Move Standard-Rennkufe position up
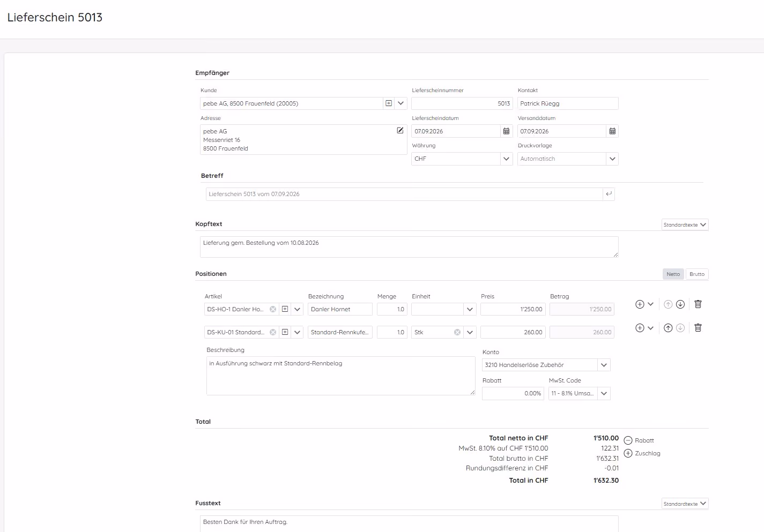The height and width of the screenshot is (532, 764). coord(668,328)
